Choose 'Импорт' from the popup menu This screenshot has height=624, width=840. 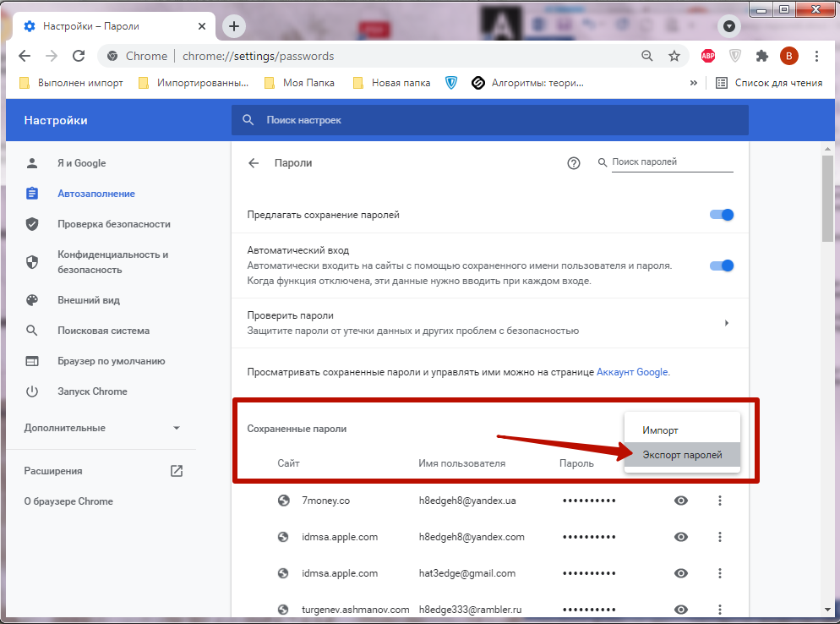660,430
